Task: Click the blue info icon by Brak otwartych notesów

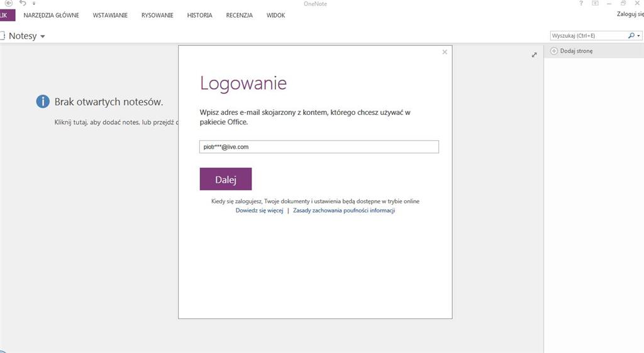Action: [43, 101]
